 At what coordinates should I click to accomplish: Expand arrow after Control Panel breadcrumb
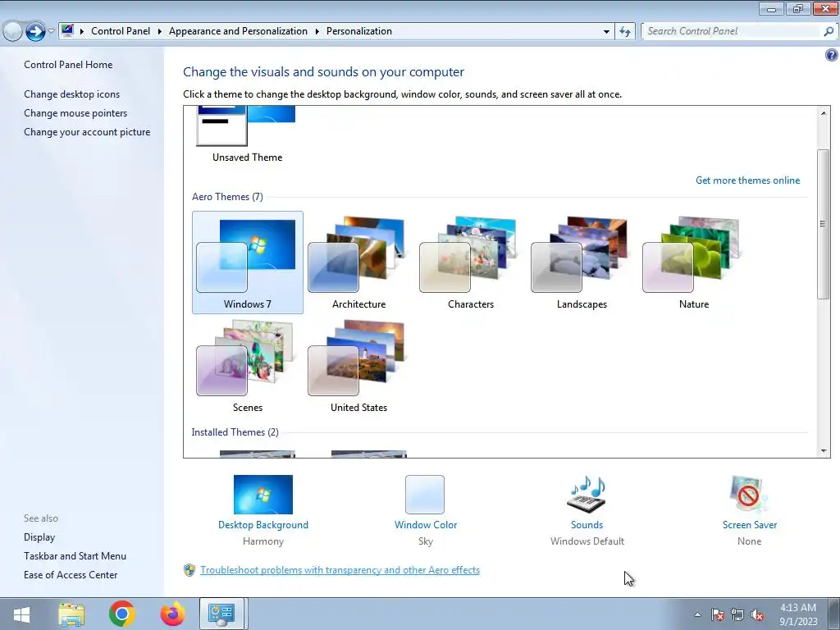click(x=160, y=32)
